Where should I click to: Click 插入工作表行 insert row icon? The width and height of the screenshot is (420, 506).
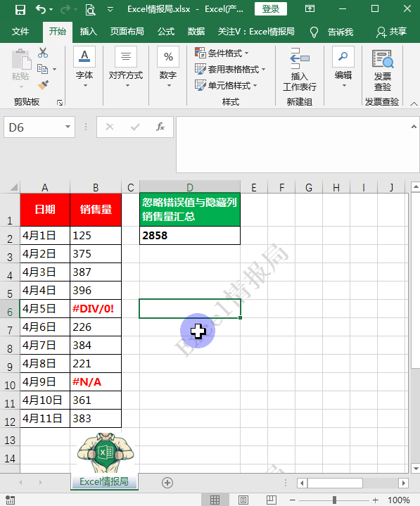click(300, 70)
